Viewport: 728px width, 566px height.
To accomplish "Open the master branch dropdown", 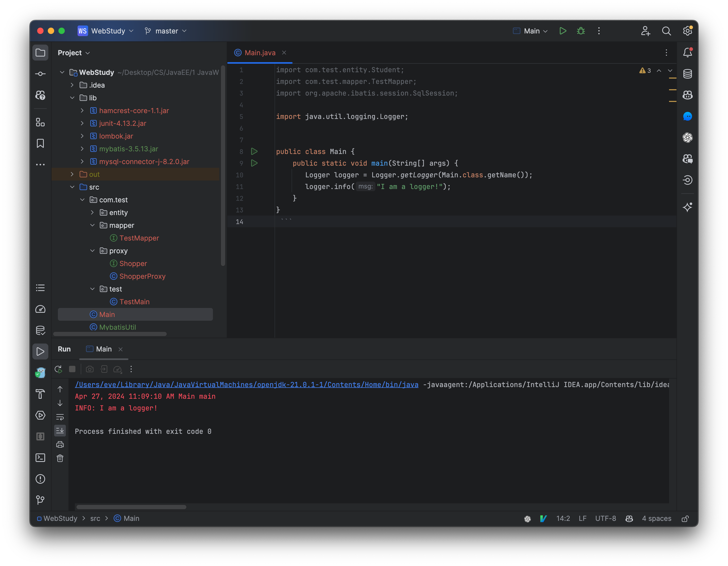I will pyautogui.click(x=166, y=31).
